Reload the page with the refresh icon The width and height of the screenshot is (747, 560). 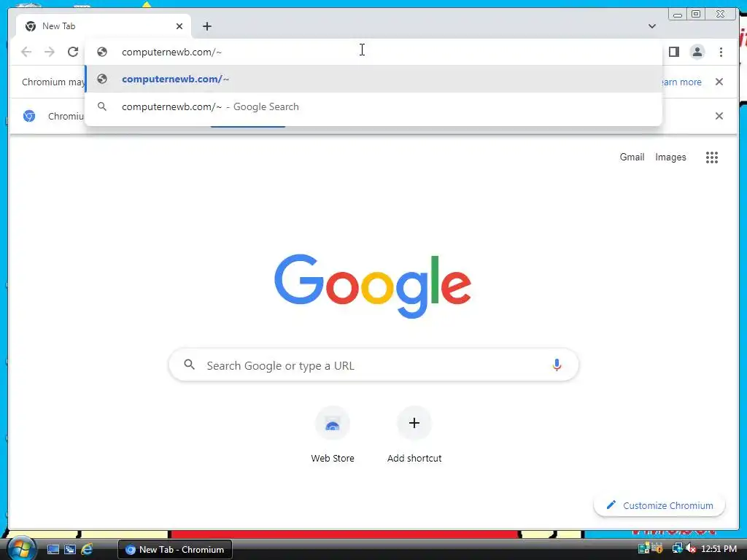(73, 52)
